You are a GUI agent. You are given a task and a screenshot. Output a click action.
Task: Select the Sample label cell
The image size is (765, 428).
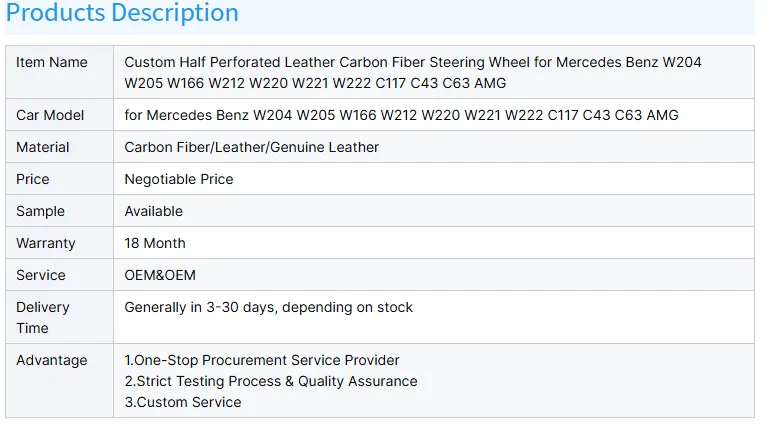click(x=41, y=211)
